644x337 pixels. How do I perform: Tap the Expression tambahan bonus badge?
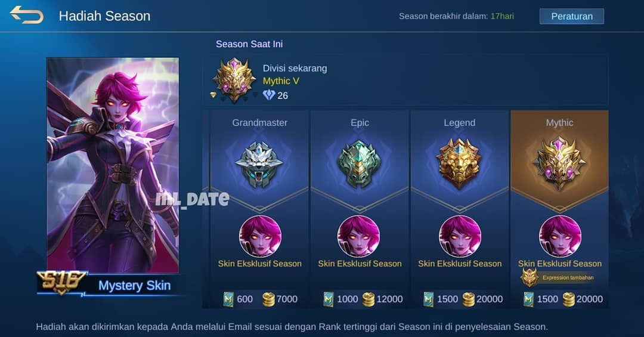pyautogui.click(x=558, y=278)
